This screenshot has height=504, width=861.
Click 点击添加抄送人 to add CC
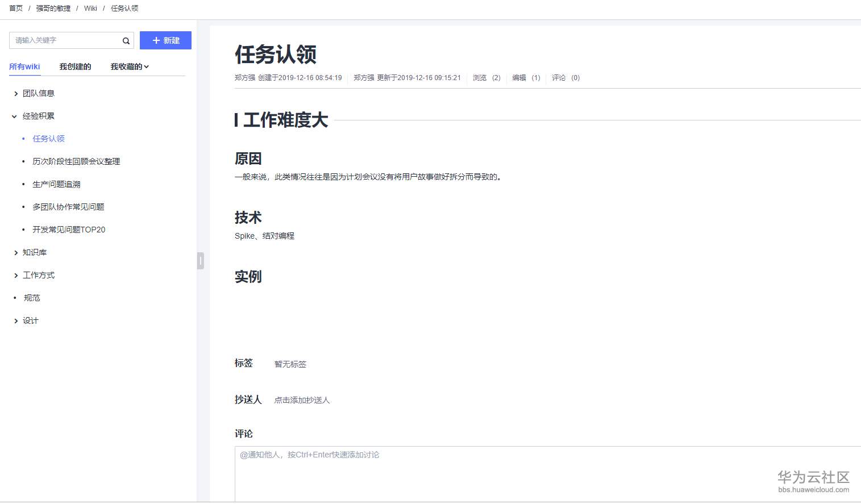(x=302, y=400)
